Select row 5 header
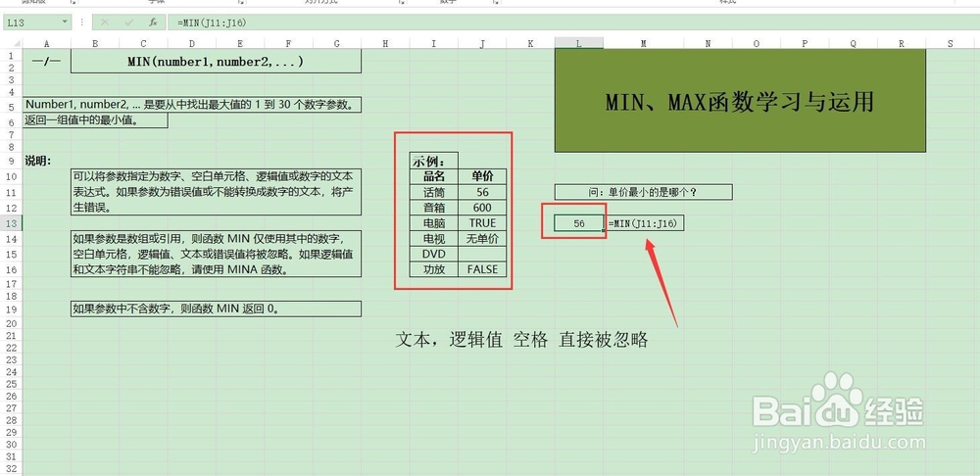980x476 pixels. tap(11, 107)
